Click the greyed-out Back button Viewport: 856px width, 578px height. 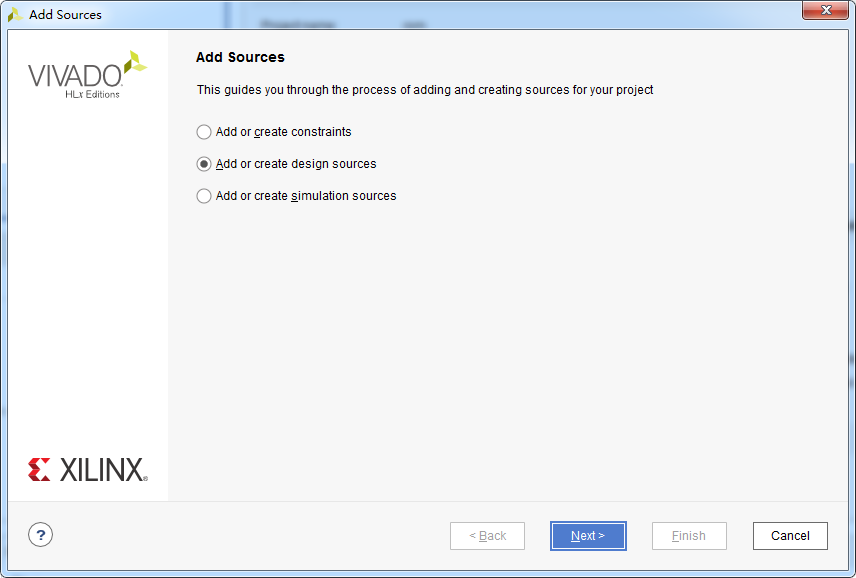coord(488,536)
